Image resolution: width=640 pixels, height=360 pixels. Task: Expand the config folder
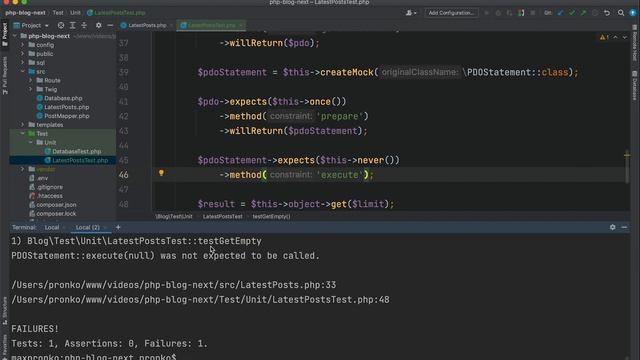pos(23,45)
